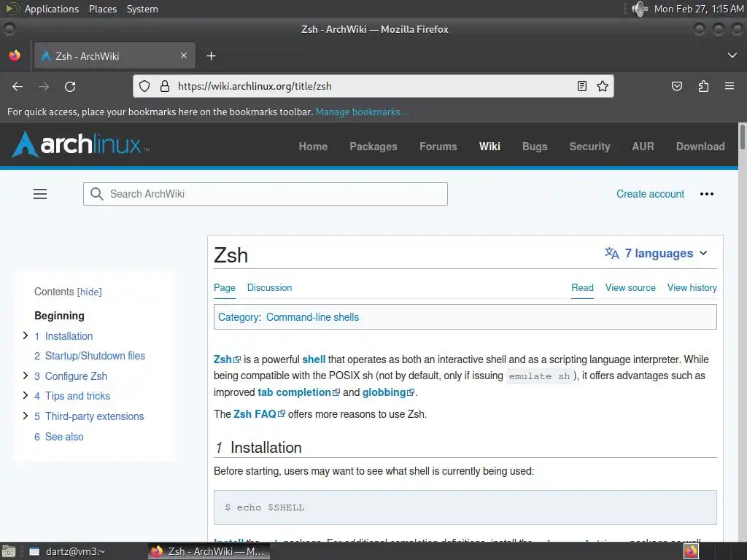Open the Pocket save icon
This screenshot has height=560, width=747.
[x=676, y=86]
